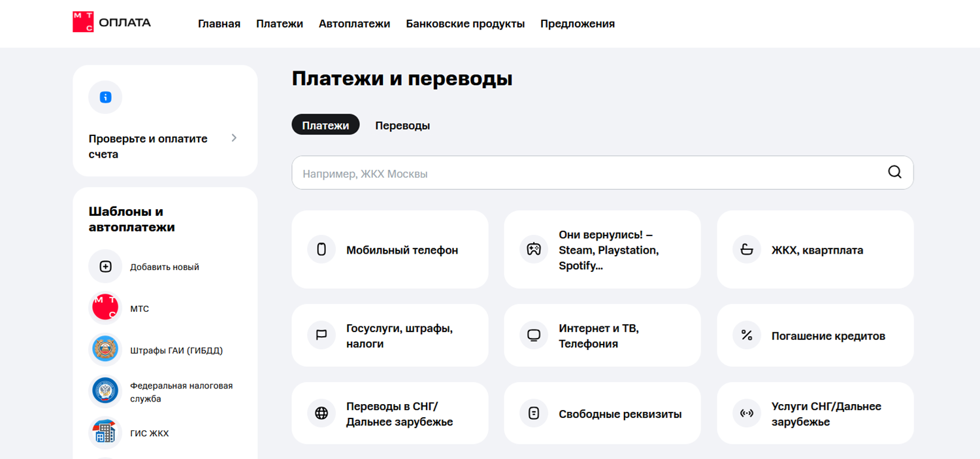Select the ЖКХ, квартплата label

tap(817, 250)
